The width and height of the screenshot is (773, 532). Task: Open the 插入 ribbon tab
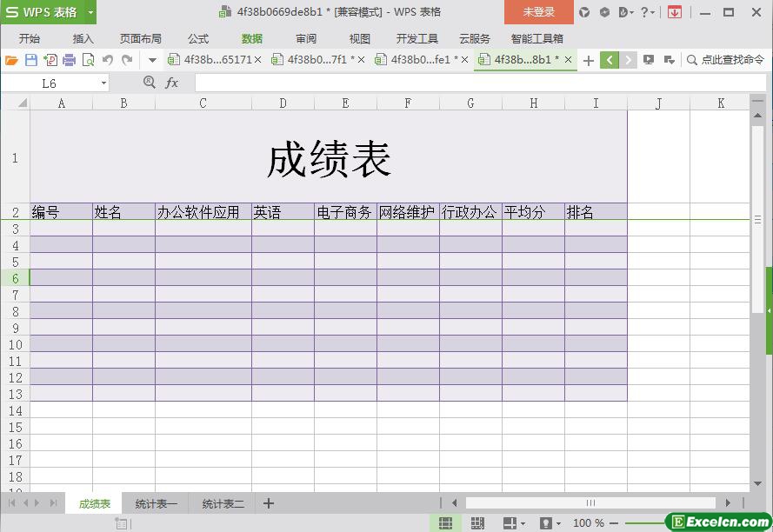pos(83,38)
